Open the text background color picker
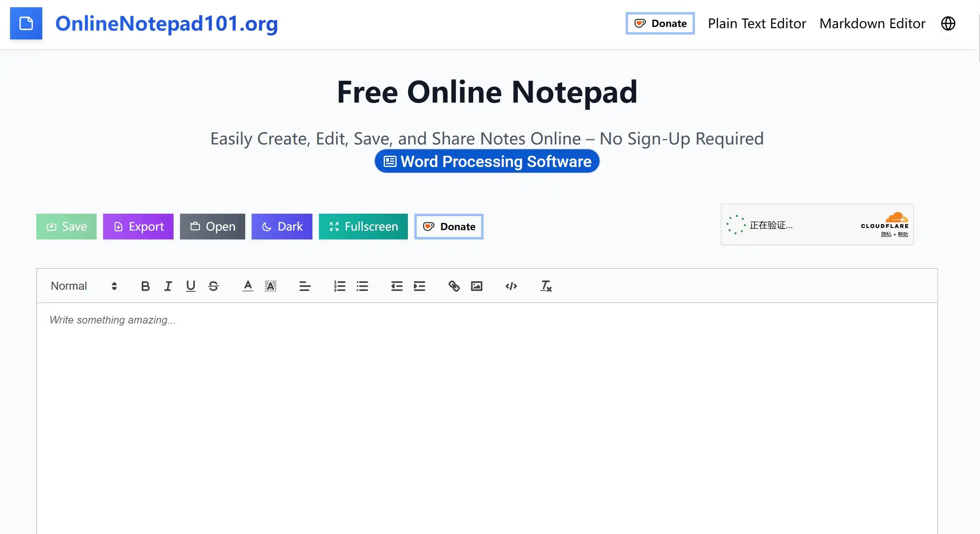The height and width of the screenshot is (534, 980). 271,286
